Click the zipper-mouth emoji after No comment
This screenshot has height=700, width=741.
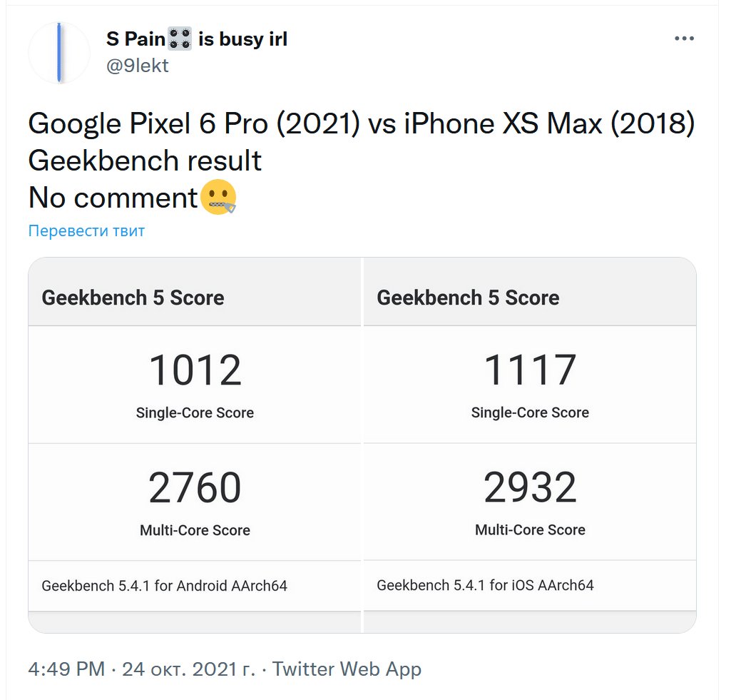pos(218,198)
